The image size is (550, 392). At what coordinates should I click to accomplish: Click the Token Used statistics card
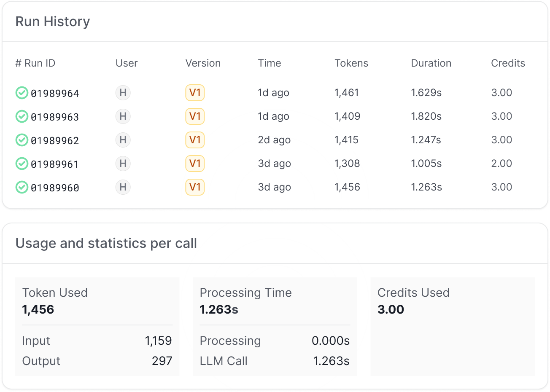click(x=97, y=326)
